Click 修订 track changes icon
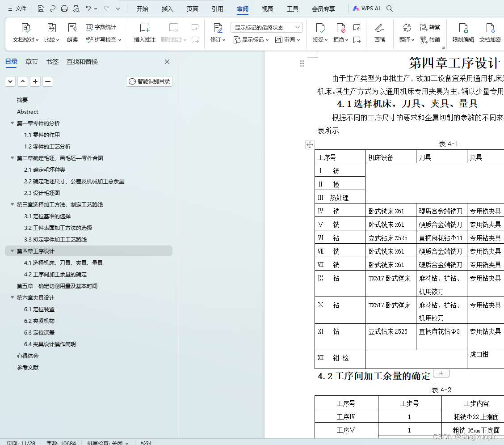 [218, 33]
